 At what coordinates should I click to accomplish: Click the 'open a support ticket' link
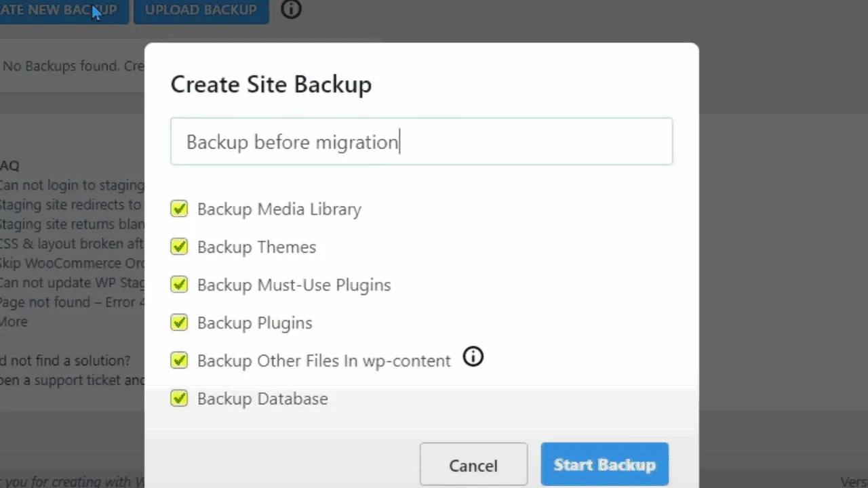[x=72, y=380]
